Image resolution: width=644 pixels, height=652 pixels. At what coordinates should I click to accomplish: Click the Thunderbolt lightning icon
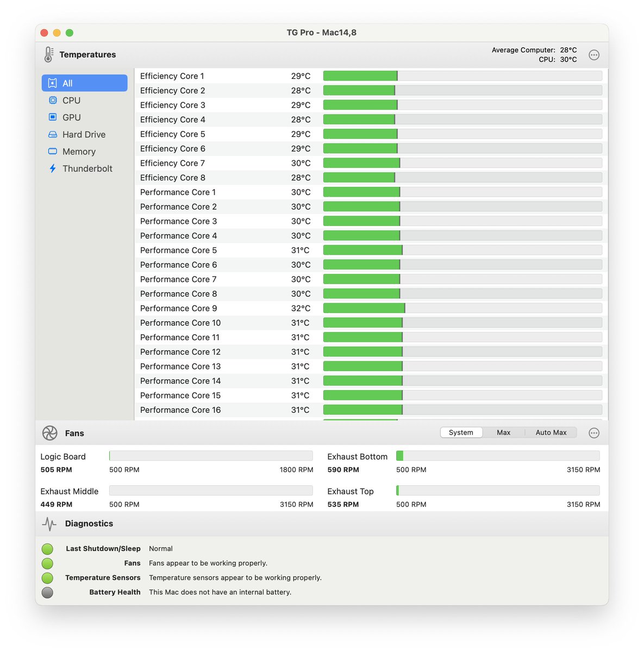(53, 168)
